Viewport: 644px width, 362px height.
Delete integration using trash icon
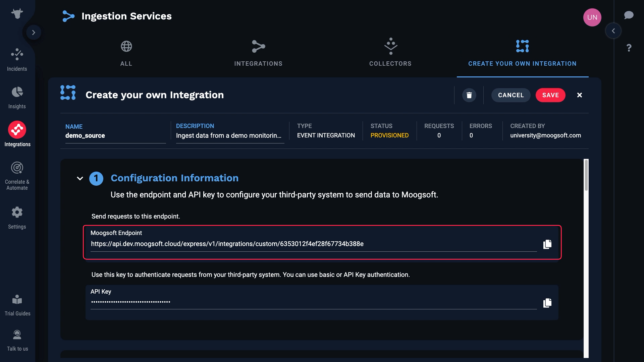click(469, 95)
